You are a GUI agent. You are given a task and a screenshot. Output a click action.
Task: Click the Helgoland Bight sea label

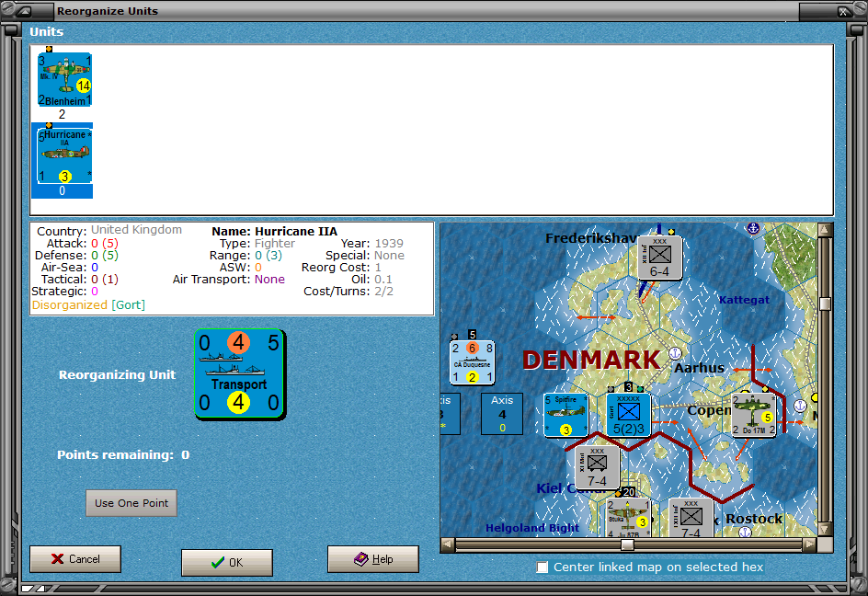pyautogui.click(x=532, y=527)
